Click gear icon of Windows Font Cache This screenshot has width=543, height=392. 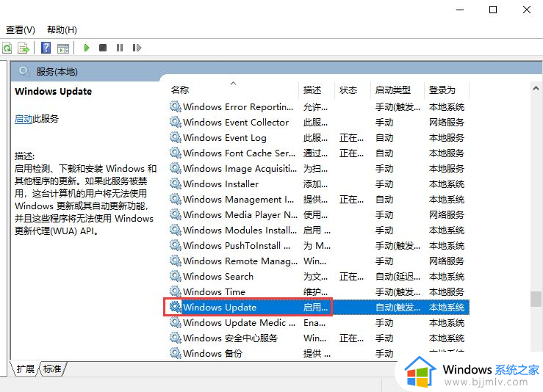click(175, 153)
